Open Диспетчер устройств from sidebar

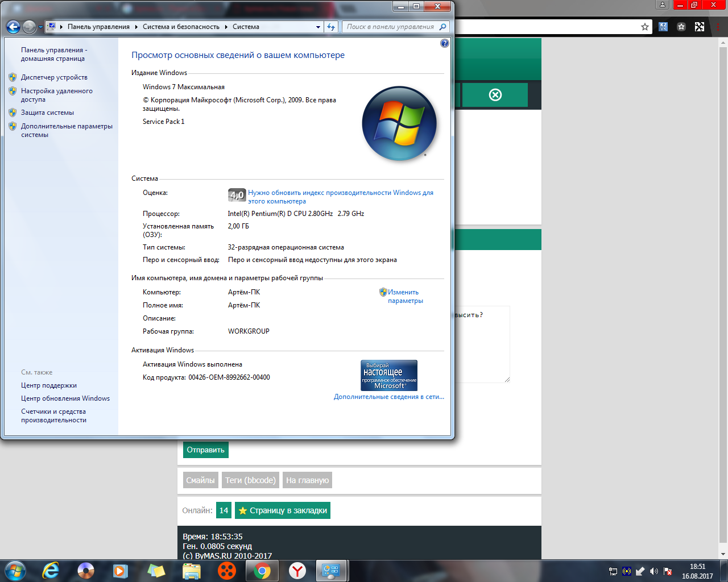(54, 77)
